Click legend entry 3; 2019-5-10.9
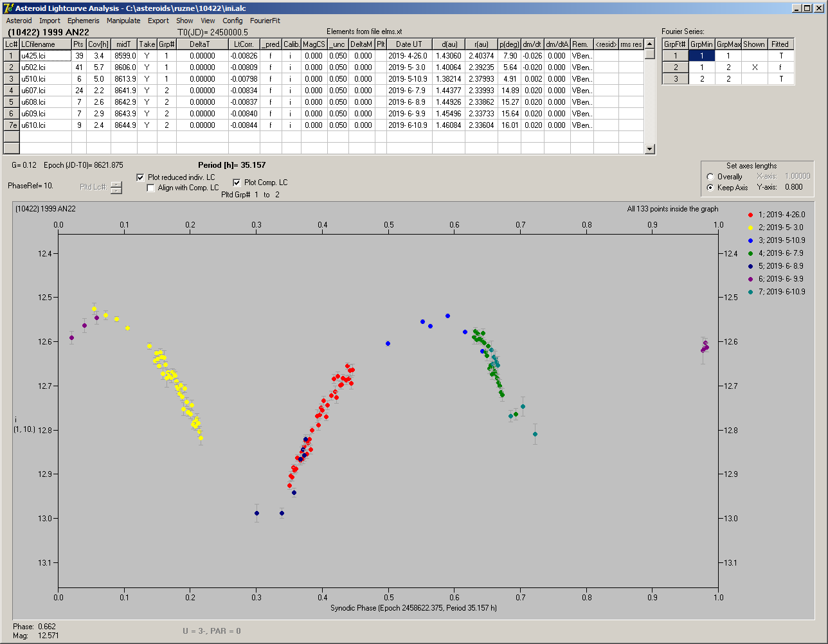The image size is (828, 644). pos(781,240)
